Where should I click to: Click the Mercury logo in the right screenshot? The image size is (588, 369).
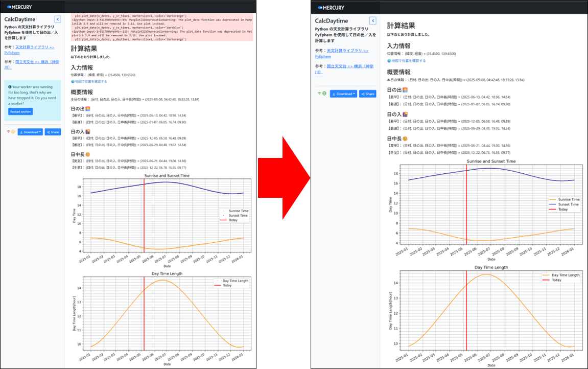(331, 8)
